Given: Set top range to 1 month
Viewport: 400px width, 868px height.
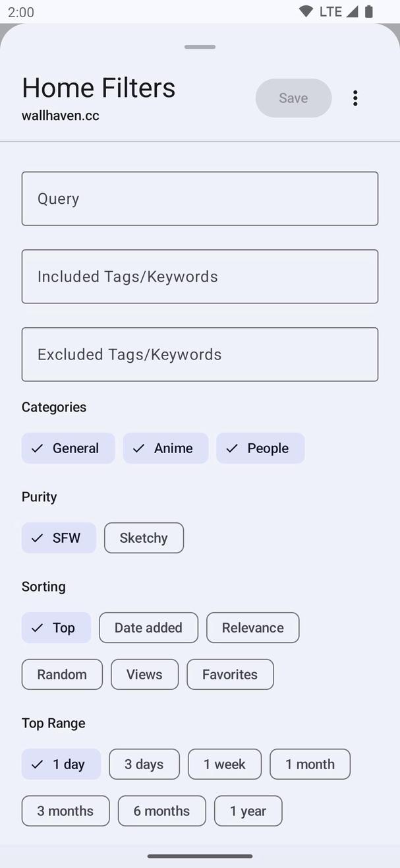Looking at the screenshot, I should [310, 764].
